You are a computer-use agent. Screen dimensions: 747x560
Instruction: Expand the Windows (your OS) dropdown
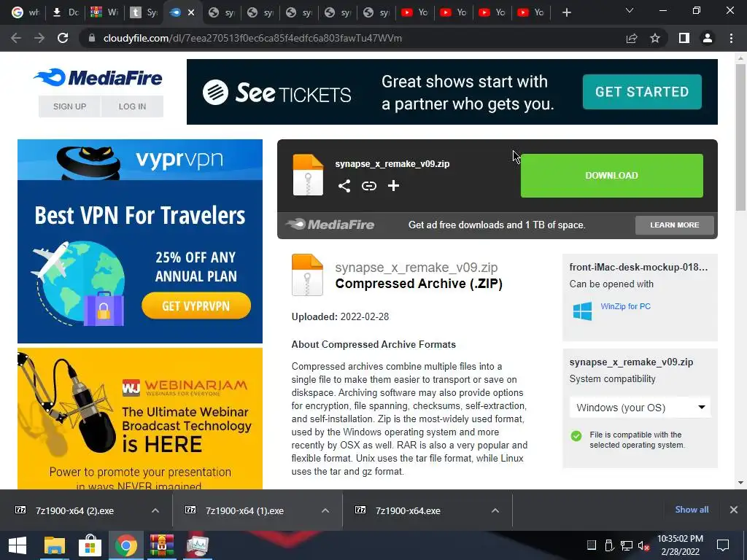[640, 408]
